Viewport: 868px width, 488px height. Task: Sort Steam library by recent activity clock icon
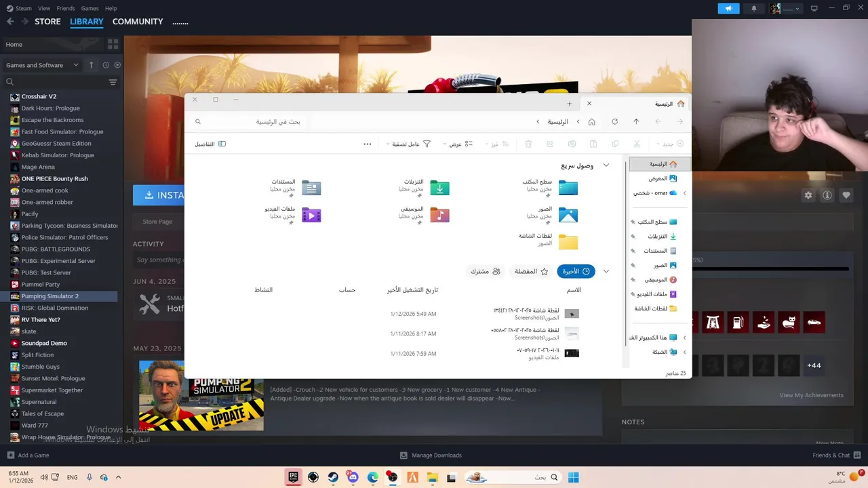pos(106,65)
